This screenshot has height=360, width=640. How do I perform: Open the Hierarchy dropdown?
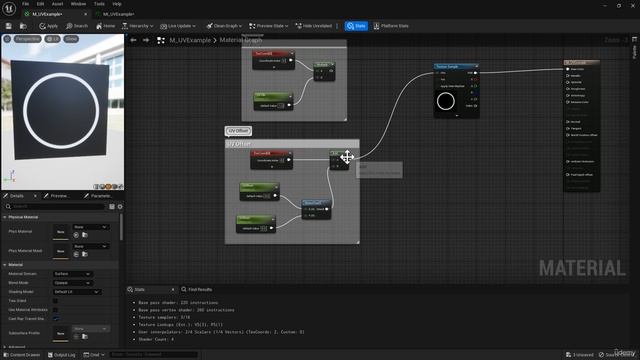[x=138, y=26]
